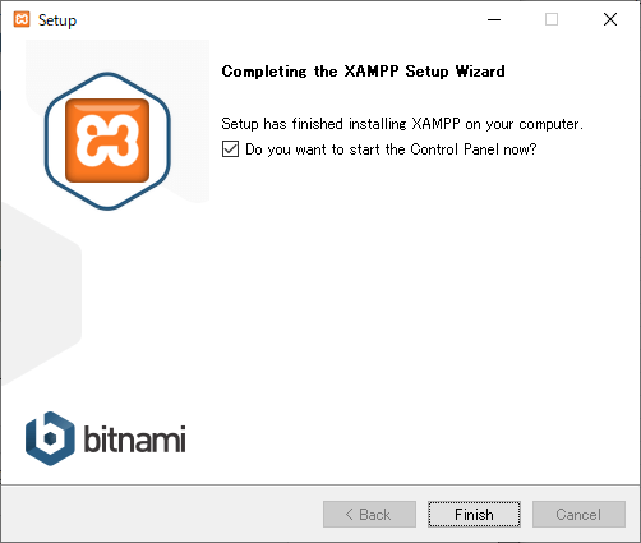Uncheck the start Control Panel checkbox
Viewport: 641px width, 543px height.
(230, 149)
